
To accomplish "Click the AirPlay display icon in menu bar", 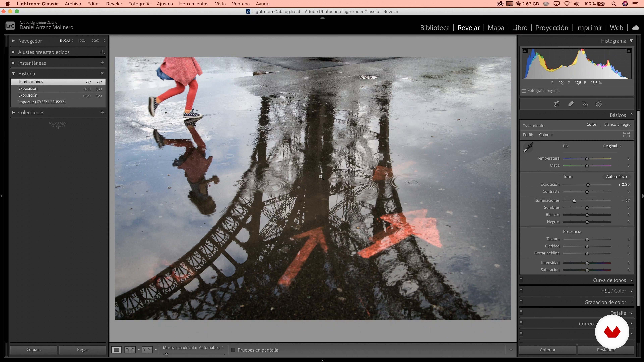I will tap(556, 4).
